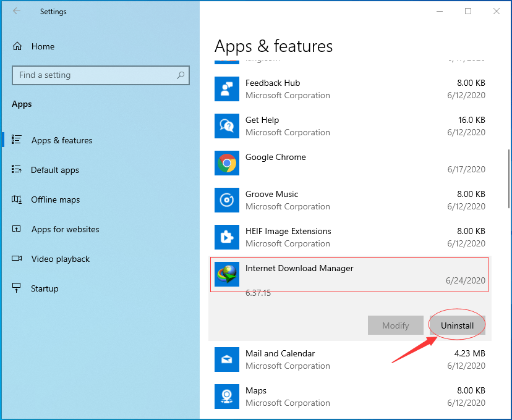Click the Mail and Calendar envelope icon
The width and height of the screenshot is (512, 420).
[227, 359]
